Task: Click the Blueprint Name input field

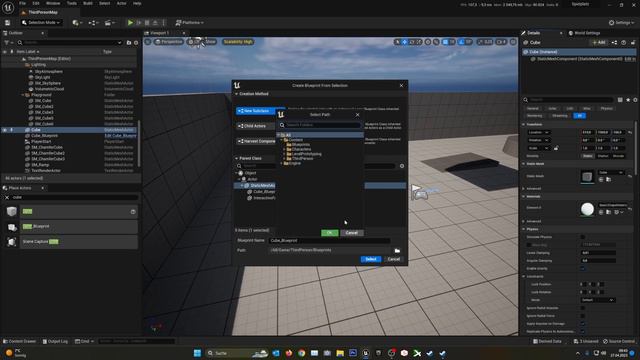Action: [329, 241]
